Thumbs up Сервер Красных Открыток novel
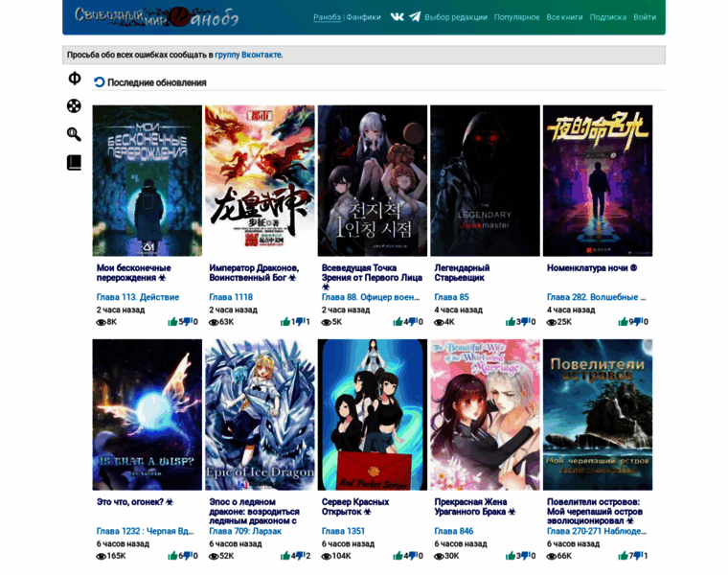Viewport: 728px width, 575px height. [398, 556]
